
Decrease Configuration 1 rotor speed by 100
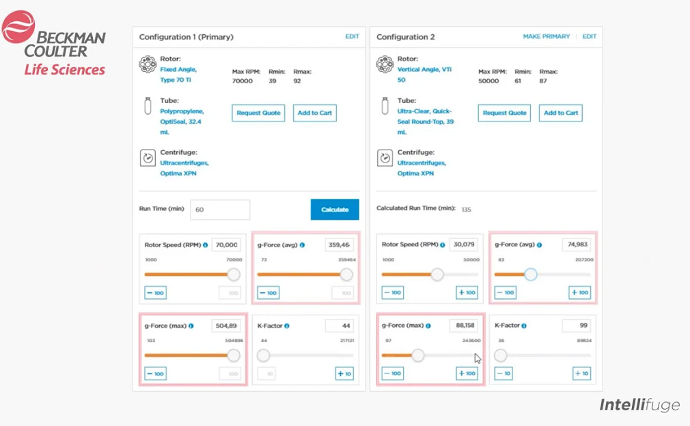(155, 293)
